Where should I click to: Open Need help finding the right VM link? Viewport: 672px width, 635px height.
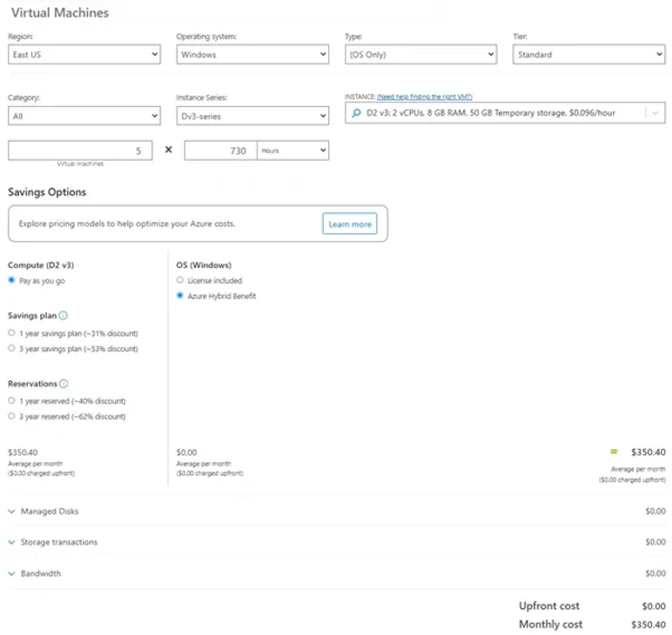[424, 97]
